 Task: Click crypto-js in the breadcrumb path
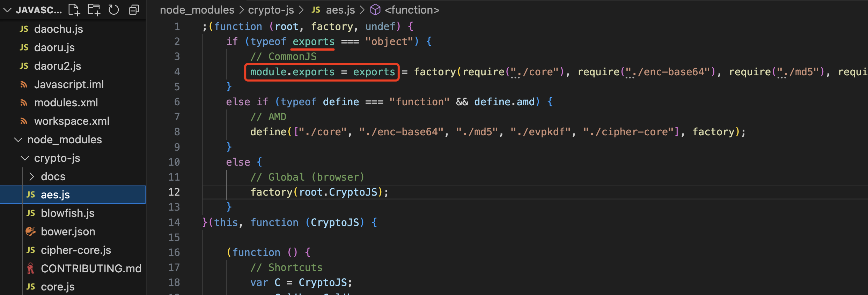271,10
